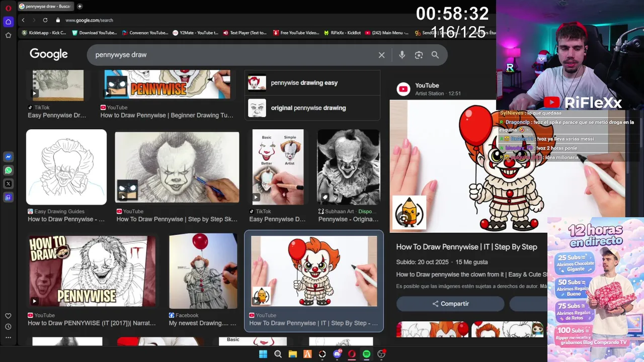Open a new tab with the plus icon
This screenshot has width=644, height=362.
point(79,7)
